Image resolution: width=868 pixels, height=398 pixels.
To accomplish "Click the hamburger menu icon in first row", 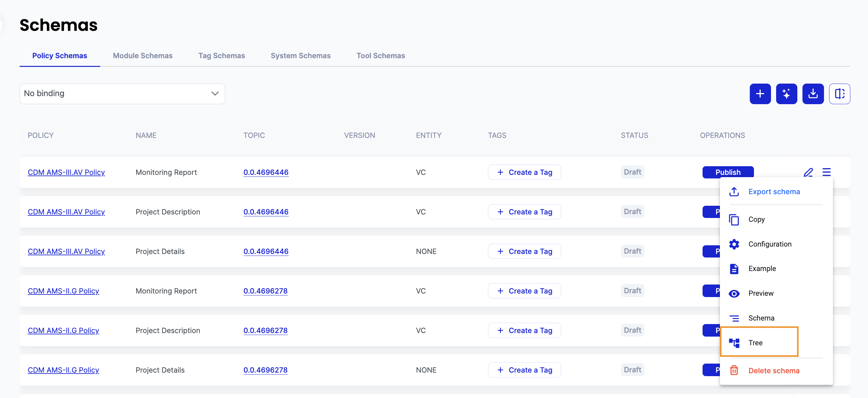I will point(826,172).
